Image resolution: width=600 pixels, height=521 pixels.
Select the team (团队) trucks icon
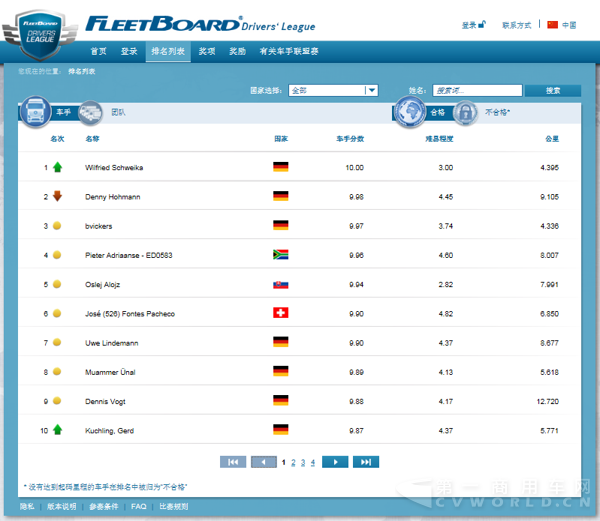[90, 113]
